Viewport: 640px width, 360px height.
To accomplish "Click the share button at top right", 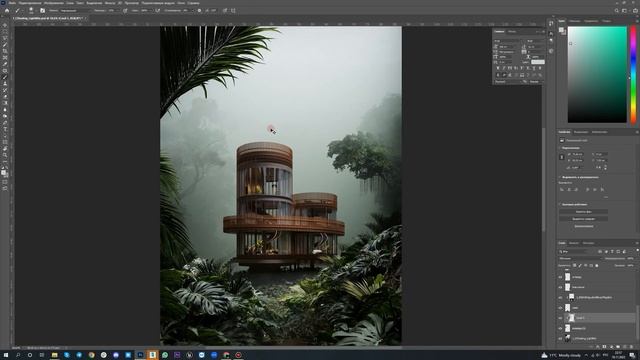I will click(x=635, y=11).
